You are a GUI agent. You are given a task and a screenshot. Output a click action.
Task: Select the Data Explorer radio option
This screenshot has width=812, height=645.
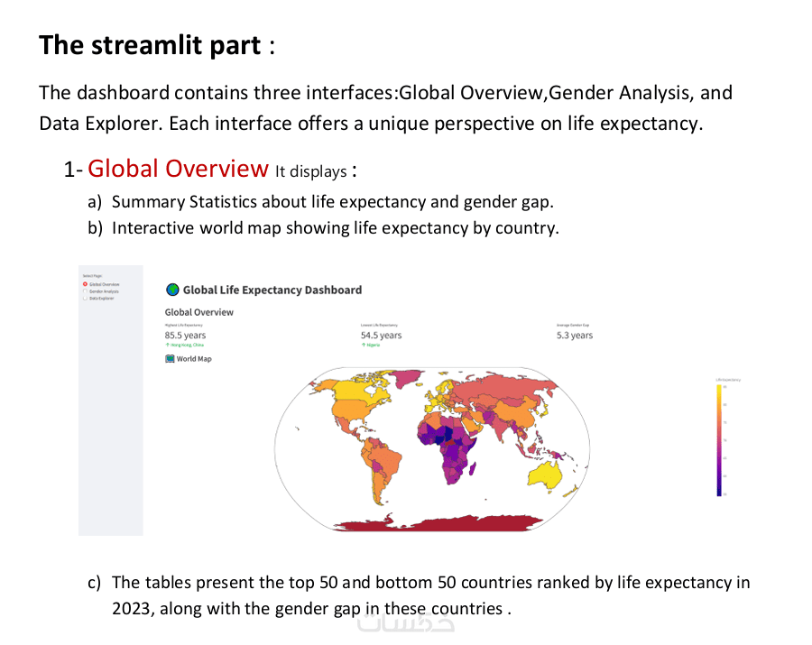click(x=85, y=299)
